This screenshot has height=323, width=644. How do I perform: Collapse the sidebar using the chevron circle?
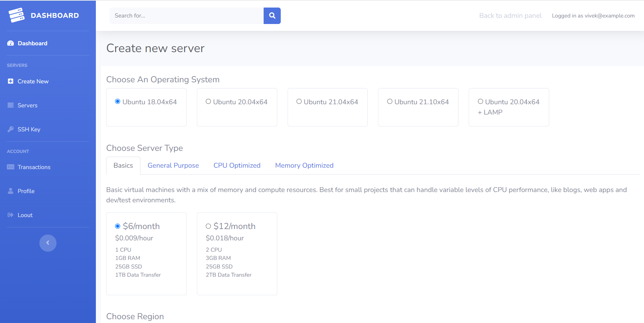pos(48,243)
